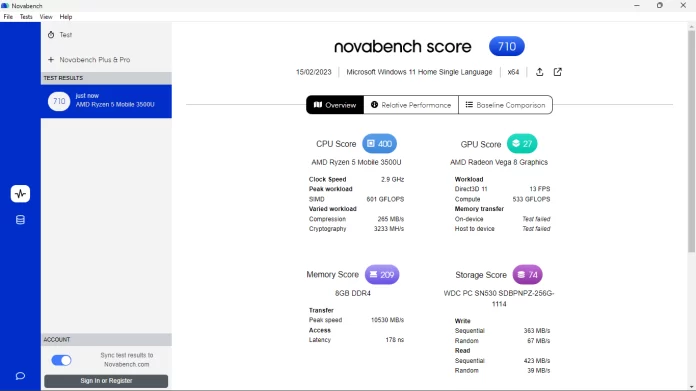Screen dimensions: 696x391
Task: Click the CPU Score 400 badge
Action: (x=380, y=144)
